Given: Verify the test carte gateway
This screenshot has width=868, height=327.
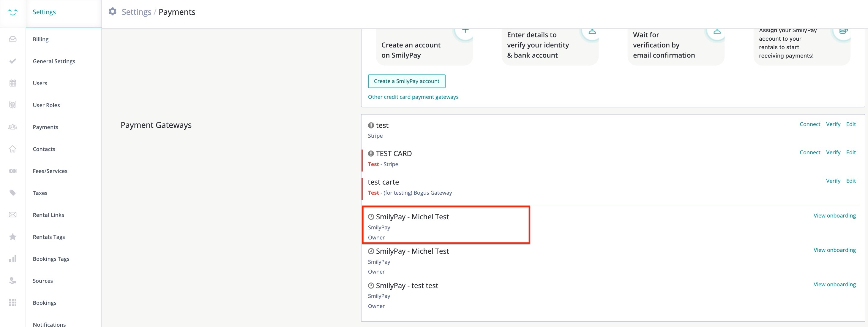Looking at the screenshot, I should tap(833, 181).
